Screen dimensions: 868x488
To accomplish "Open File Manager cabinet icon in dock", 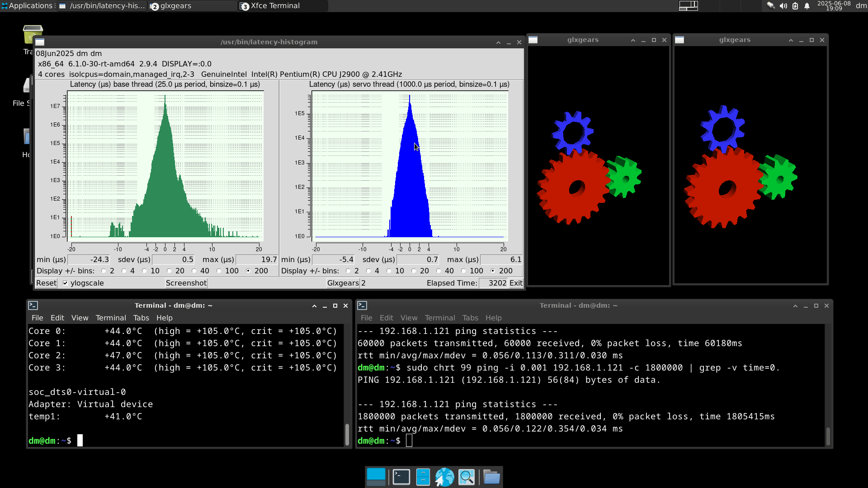I will point(423,477).
